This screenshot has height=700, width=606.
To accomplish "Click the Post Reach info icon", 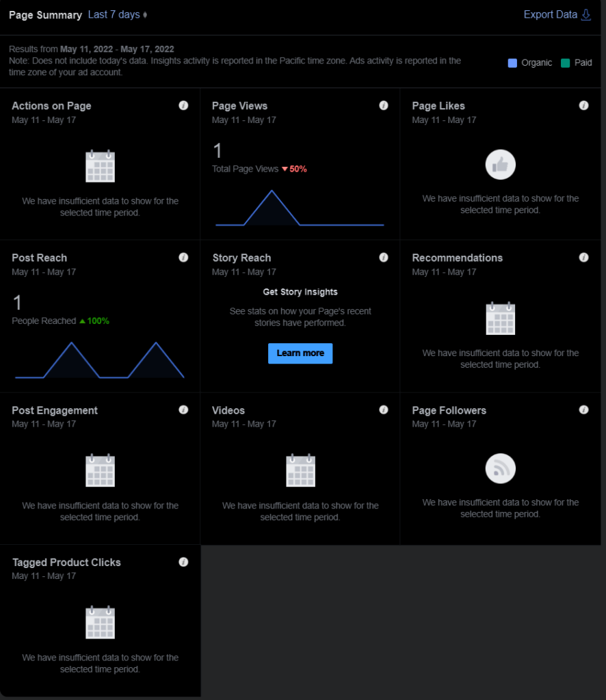I will [183, 257].
